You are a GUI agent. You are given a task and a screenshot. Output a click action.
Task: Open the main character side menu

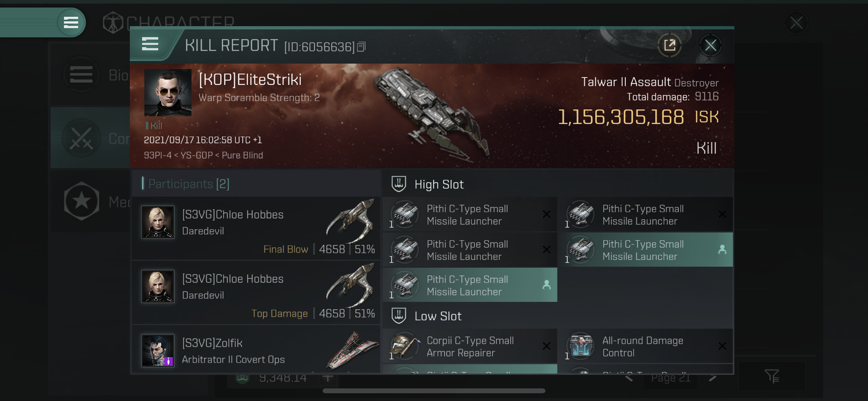coord(71,23)
